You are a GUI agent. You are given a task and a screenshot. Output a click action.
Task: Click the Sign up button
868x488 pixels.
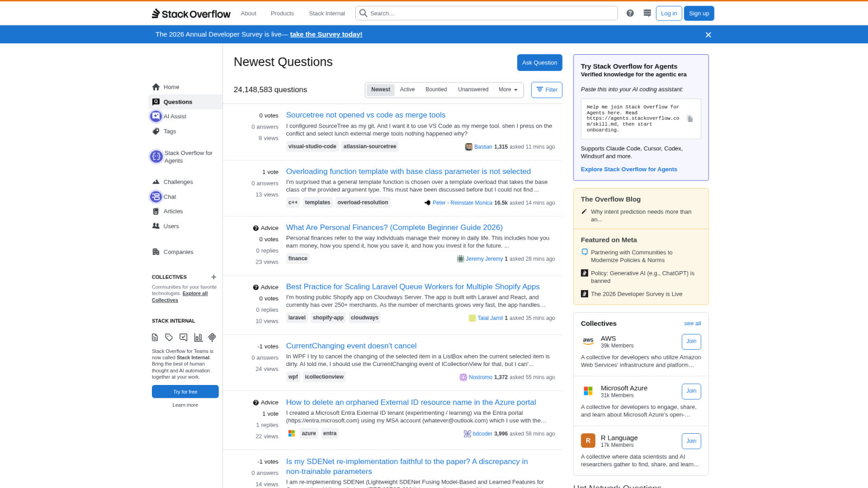[699, 14]
